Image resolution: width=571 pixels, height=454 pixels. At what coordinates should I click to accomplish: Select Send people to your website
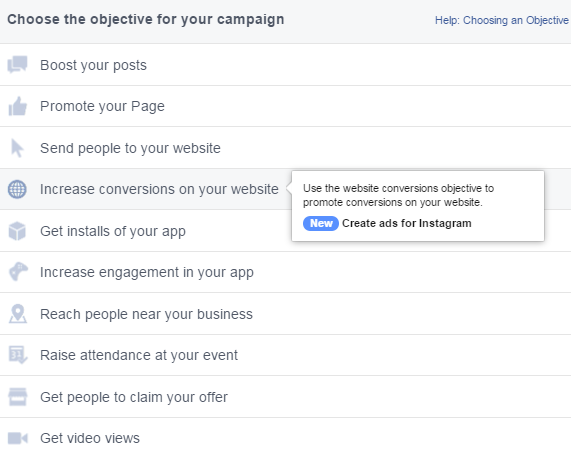click(x=286, y=148)
